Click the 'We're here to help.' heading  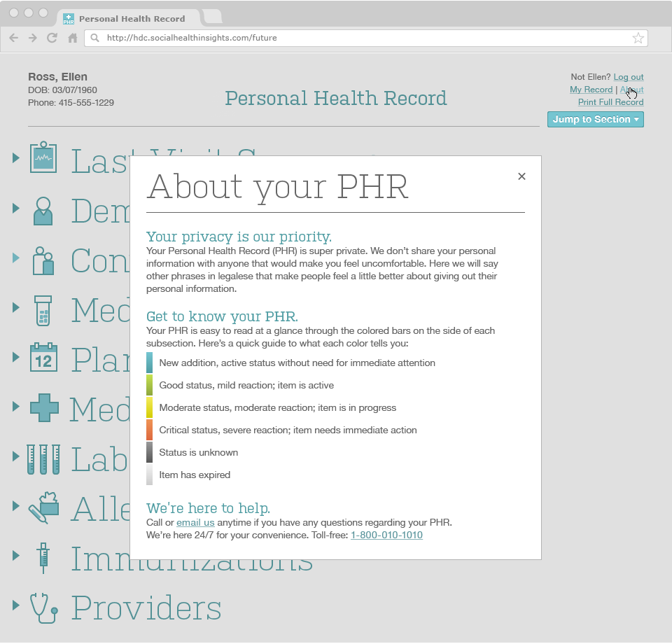point(209,508)
